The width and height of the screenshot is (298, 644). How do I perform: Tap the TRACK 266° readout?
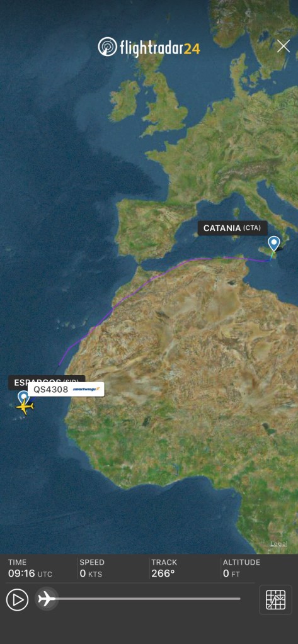click(164, 568)
